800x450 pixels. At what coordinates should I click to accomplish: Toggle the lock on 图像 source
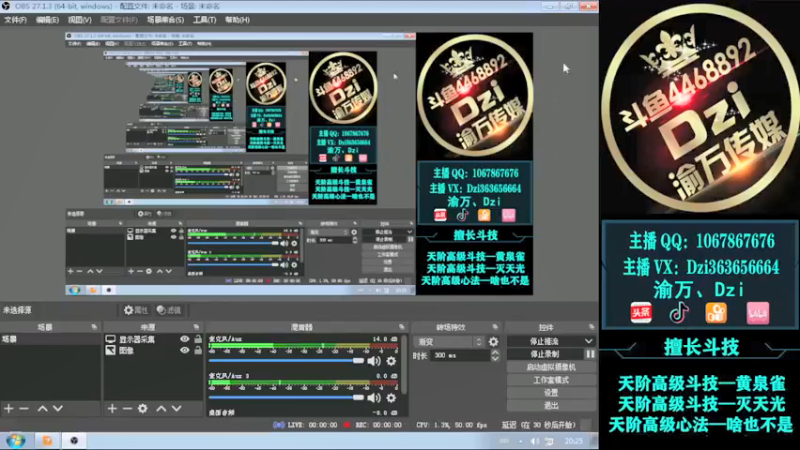[x=198, y=351]
